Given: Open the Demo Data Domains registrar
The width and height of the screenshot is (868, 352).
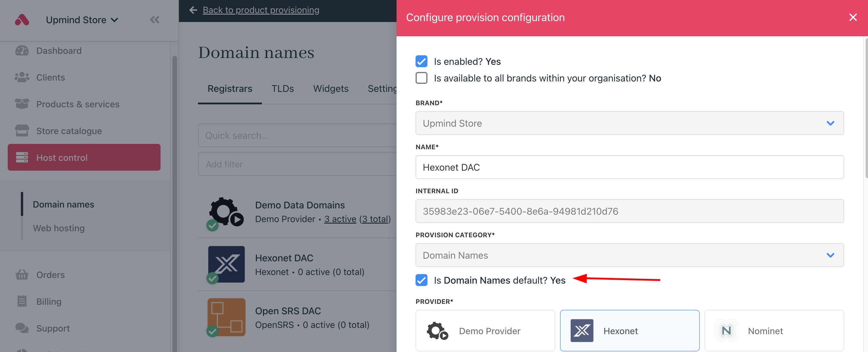Looking at the screenshot, I should [297, 212].
